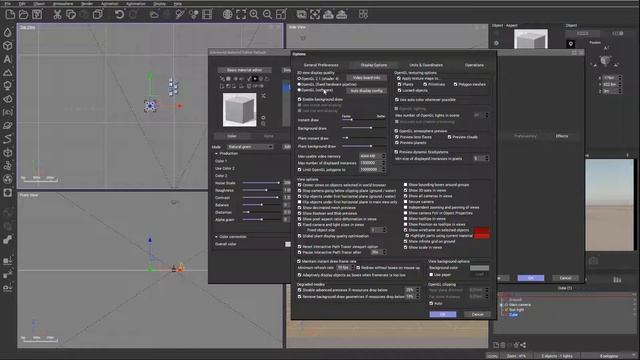The width and height of the screenshot is (640, 360).
Task: Click the Duplicate object icon in toolbar
Action: point(98,15)
